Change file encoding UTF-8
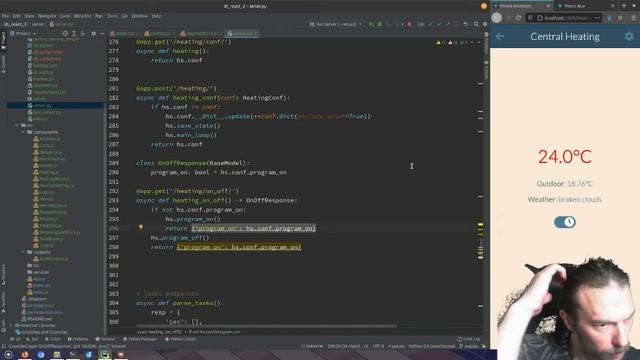The image size is (640, 360). point(378,346)
